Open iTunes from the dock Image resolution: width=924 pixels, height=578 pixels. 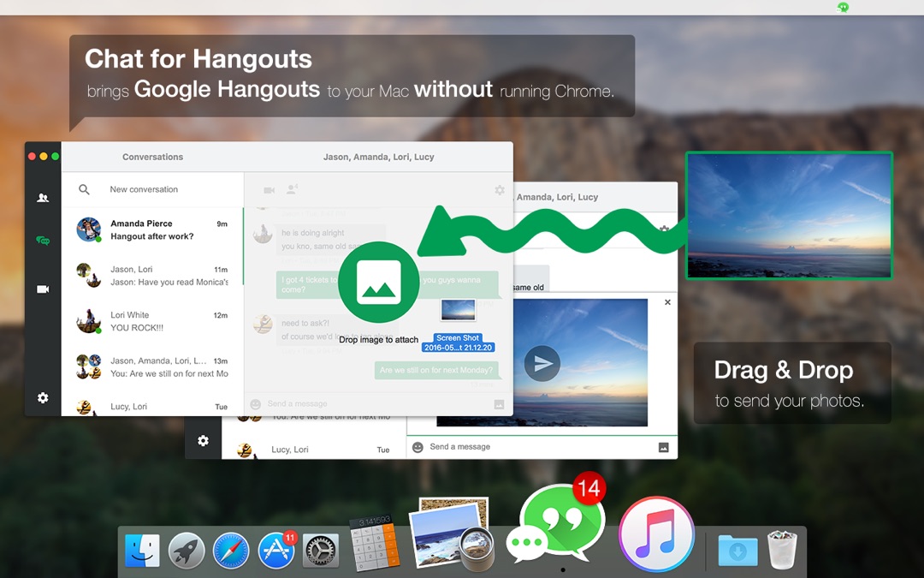[x=656, y=534]
